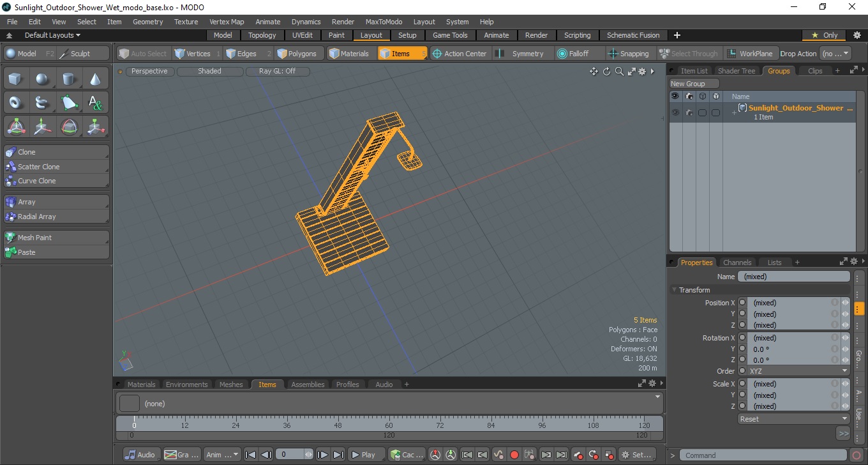The image size is (868, 465).
Task: Open layout settings gear at top right
Action: (857, 35)
